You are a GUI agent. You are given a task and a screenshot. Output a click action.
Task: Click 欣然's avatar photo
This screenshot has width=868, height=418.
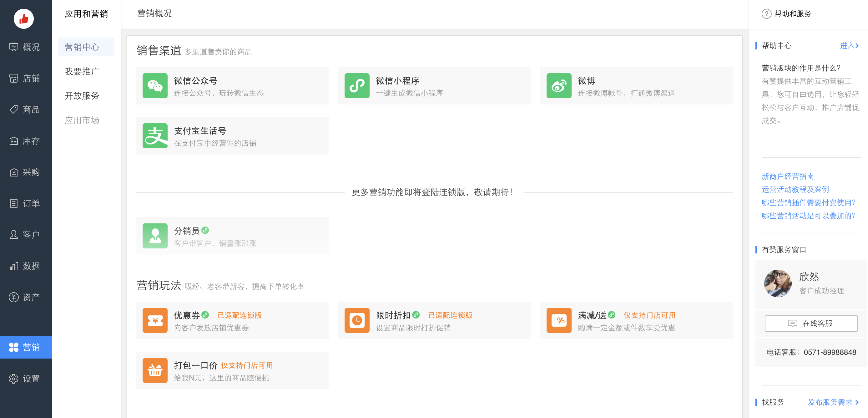click(777, 283)
